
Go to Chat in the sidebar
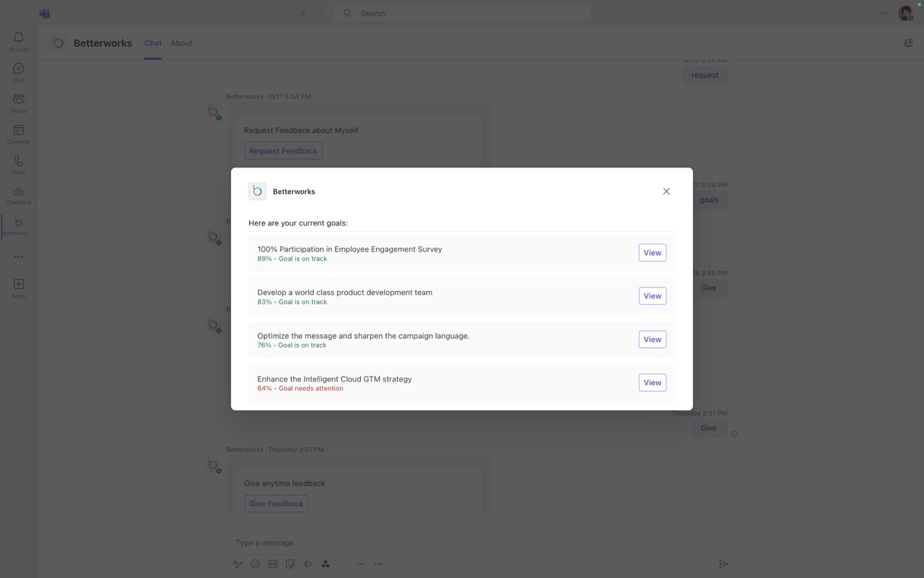click(x=19, y=72)
